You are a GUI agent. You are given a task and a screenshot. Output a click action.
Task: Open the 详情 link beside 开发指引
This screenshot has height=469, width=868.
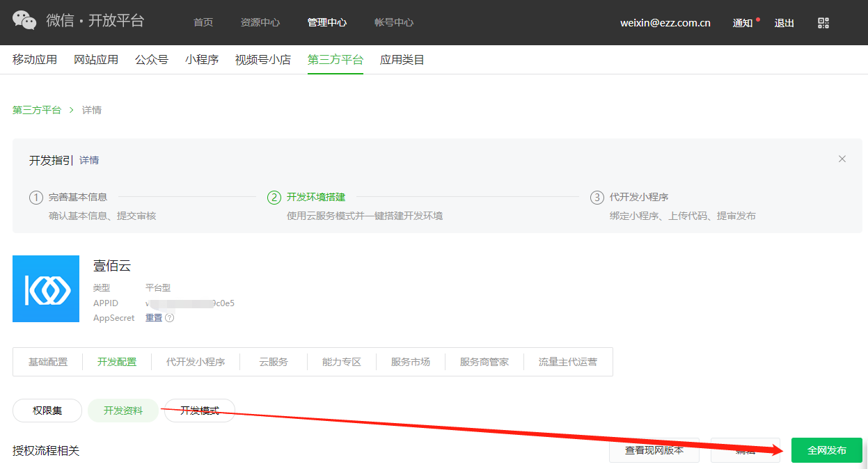pos(89,160)
